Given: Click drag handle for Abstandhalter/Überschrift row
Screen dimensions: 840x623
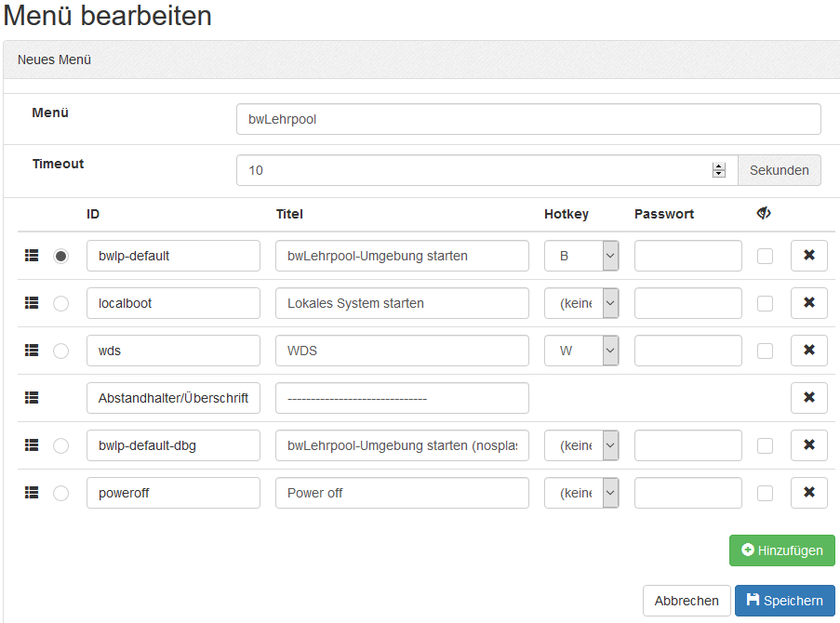Looking at the screenshot, I should pyautogui.click(x=32, y=398).
